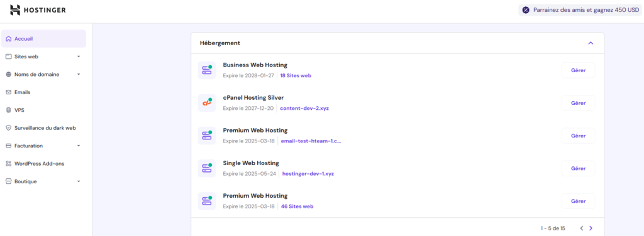This screenshot has height=236, width=644.
Task: Click the cPanel Hosting Silver plan name
Action: point(253,97)
